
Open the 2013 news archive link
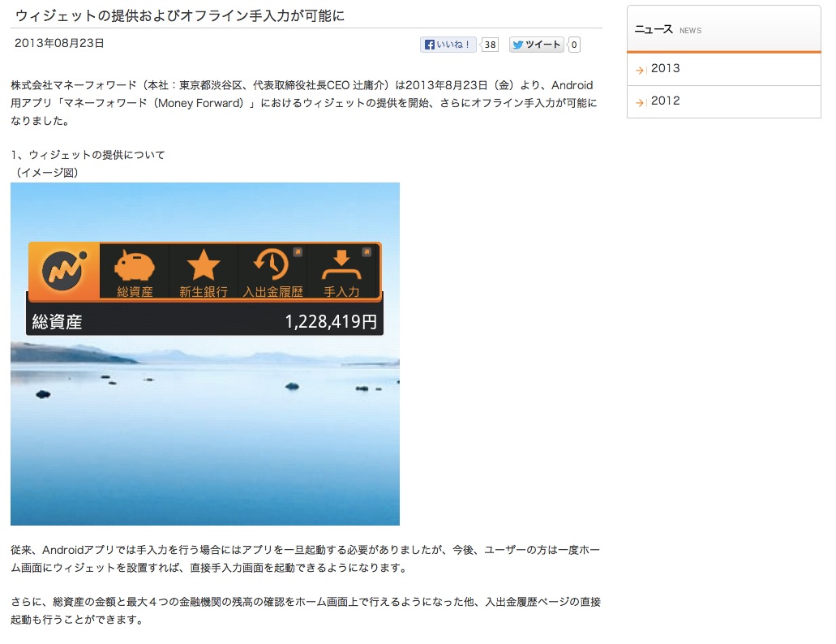tap(665, 69)
